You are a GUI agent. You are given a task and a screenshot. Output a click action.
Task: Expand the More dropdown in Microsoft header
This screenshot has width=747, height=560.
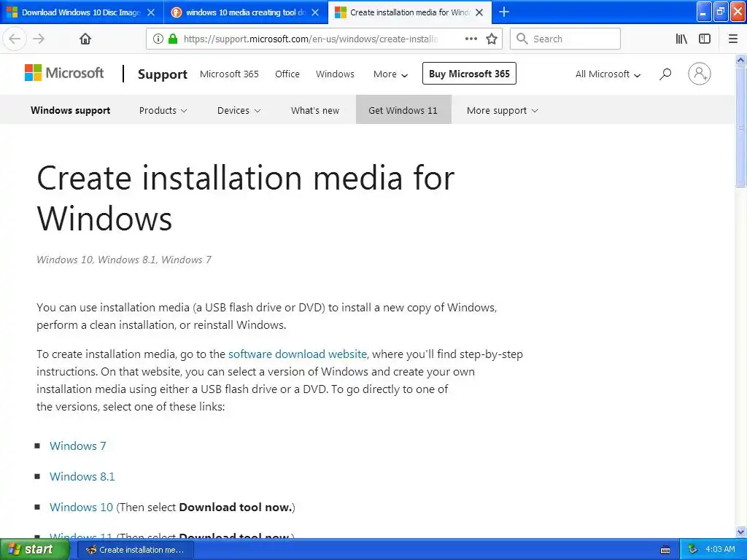(391, 74)
